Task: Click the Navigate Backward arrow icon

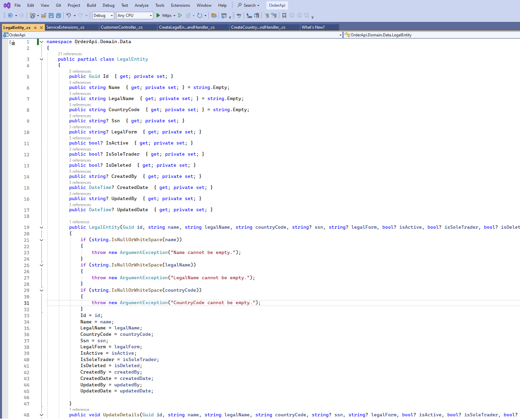Action: 10,15
